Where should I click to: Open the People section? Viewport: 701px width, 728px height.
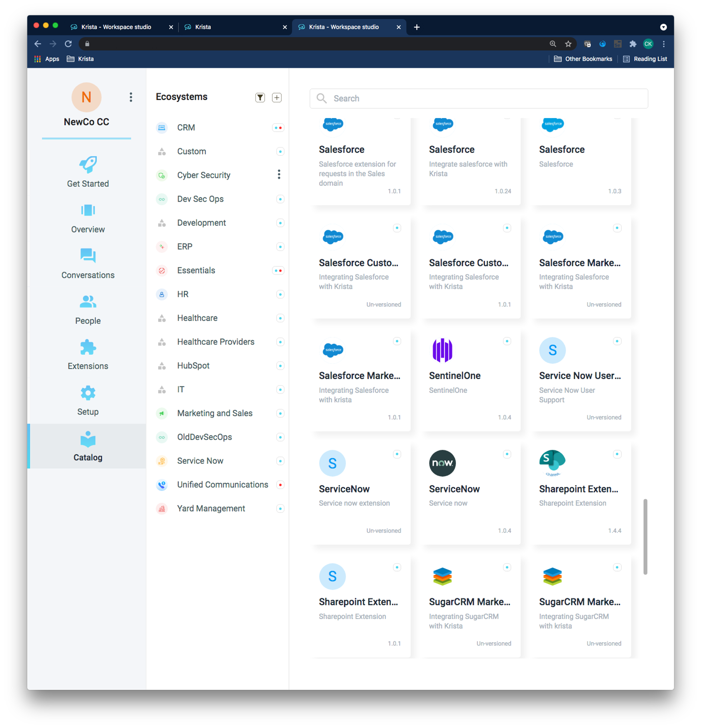[88, 310]
